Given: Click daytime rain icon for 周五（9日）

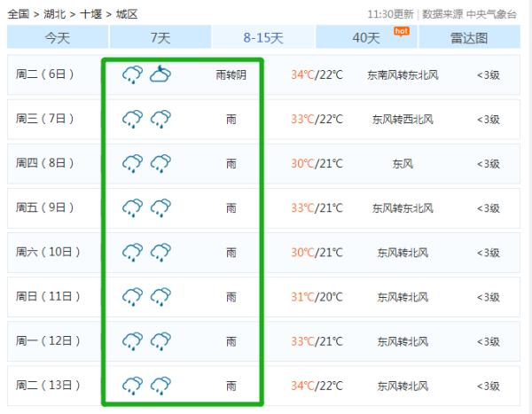Looking at the screenshot, I should [x=132, y=207].
